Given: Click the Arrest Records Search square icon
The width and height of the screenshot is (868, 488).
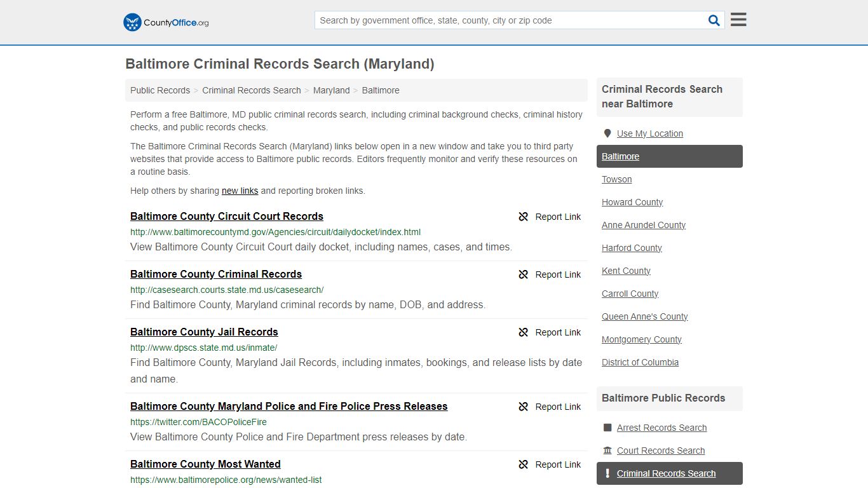Looking at the screenshot, I should pyautogui.click(x=607, y=428).
